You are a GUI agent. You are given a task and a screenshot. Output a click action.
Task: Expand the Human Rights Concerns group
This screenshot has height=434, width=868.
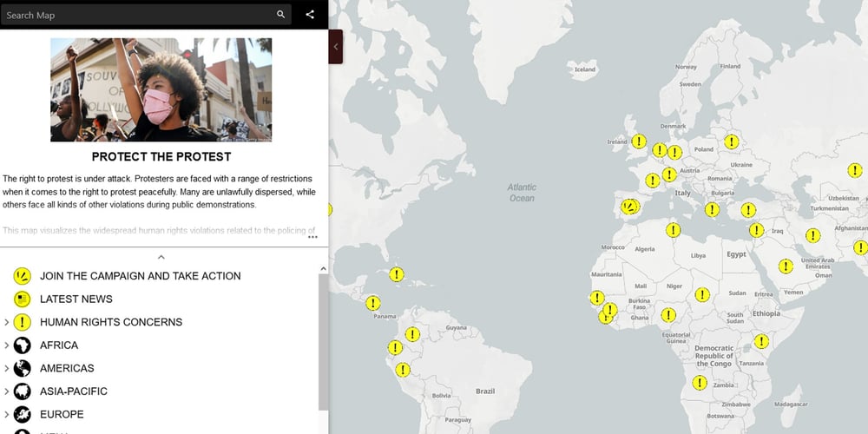pos(7,322)
